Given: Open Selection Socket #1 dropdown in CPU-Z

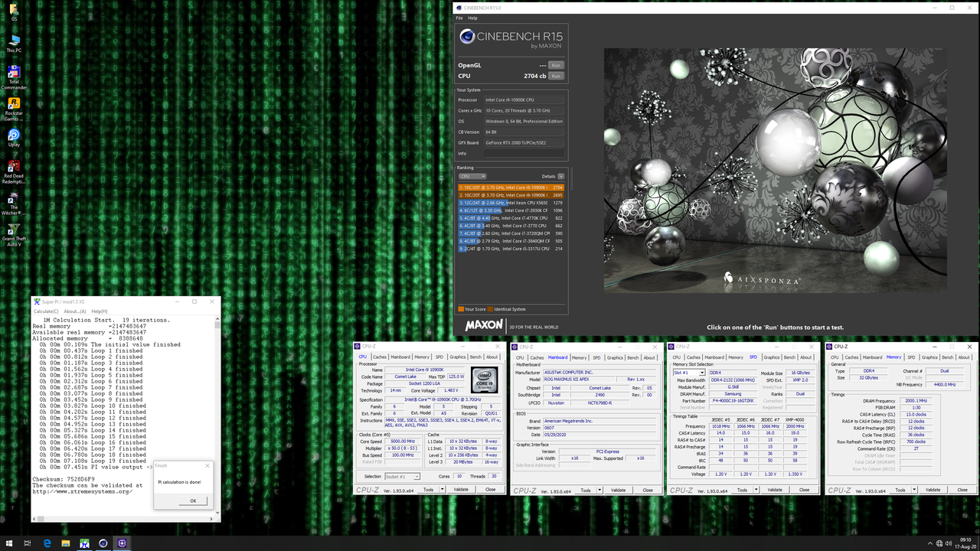Looking at the screenshot, I should click(x=402, y=477).
